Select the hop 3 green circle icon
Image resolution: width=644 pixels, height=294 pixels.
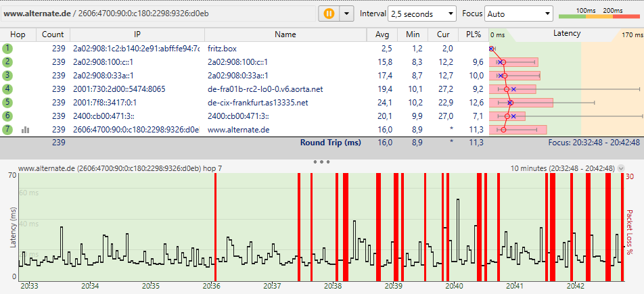(x=7, y=76)
